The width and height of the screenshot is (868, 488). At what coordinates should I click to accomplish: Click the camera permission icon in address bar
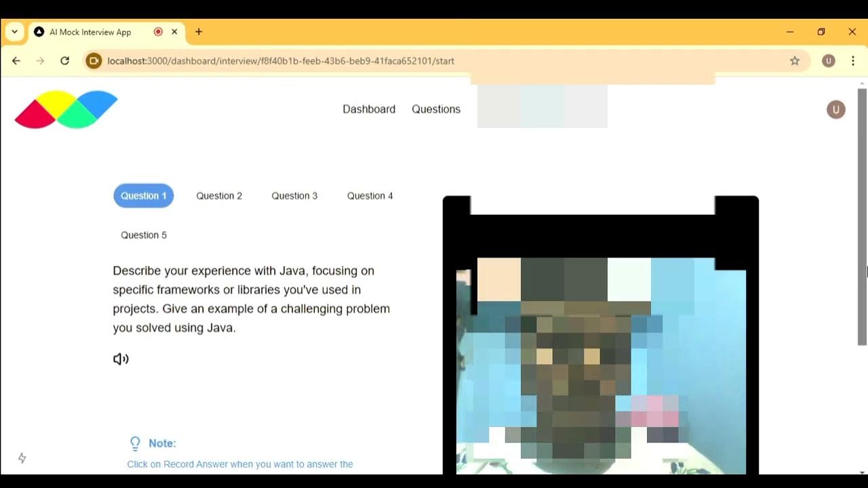[x=94, y=61]
